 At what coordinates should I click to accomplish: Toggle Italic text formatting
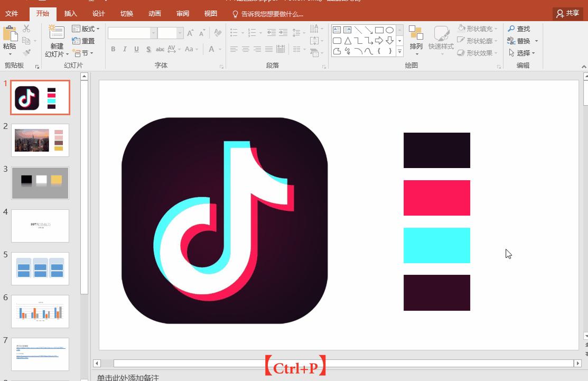coord(125,49)
